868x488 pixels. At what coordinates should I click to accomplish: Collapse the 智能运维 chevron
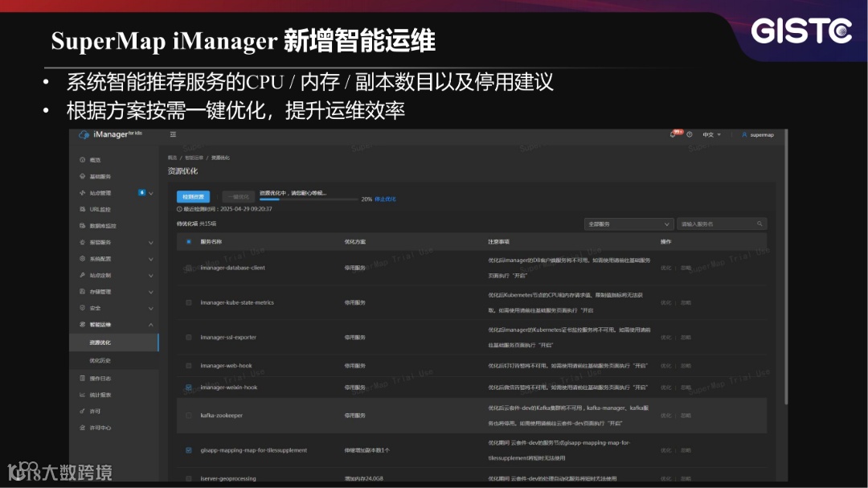coord(151,325)
